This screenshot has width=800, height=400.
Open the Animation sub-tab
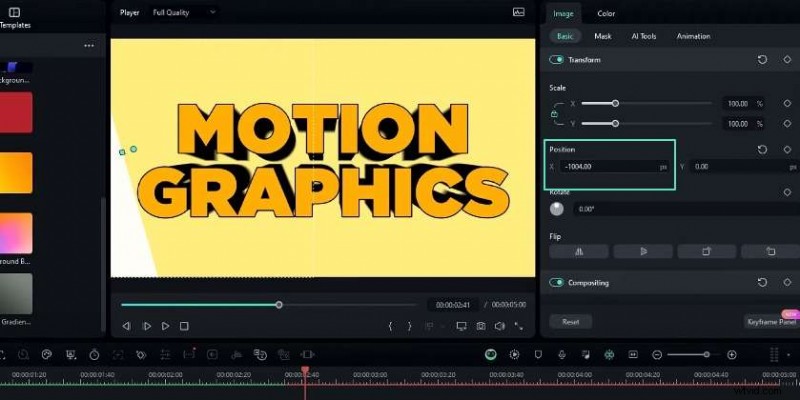click(x=693, y=36)
